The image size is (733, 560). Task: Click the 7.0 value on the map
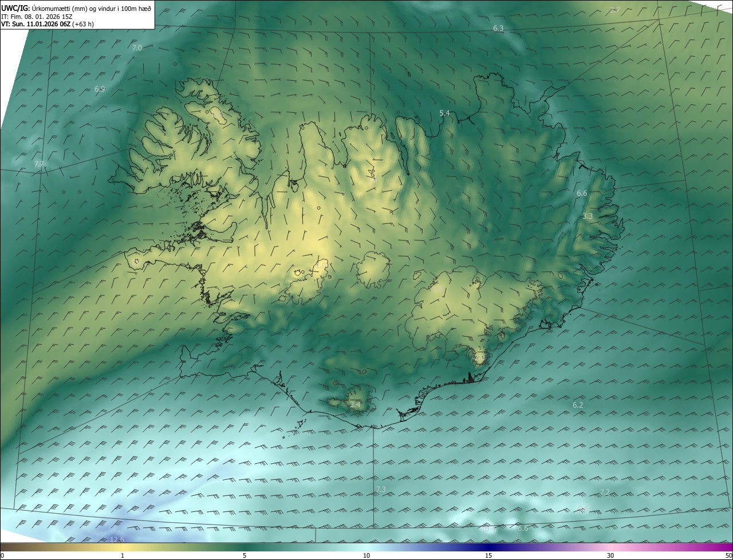click(137, 48)
